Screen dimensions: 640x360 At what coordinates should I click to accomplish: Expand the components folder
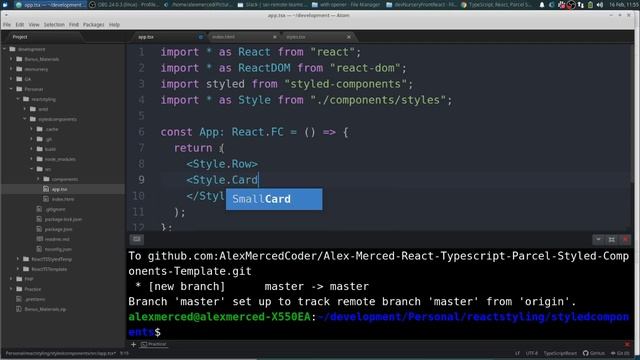(x=39, y=179)
